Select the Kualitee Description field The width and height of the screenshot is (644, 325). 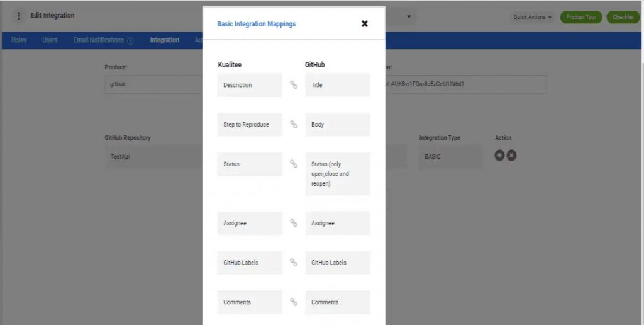pyautogui.click(x=250, y=85)
